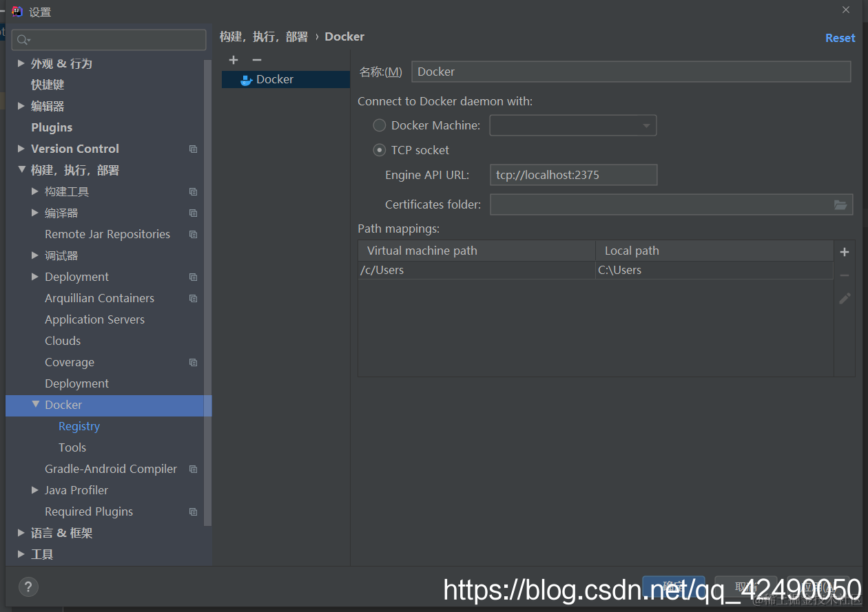Click project-level icon beside Gradle-Android Compiler
Image resolution: width=868 pixels, height=612 pixels.
[x=193, y=469]
